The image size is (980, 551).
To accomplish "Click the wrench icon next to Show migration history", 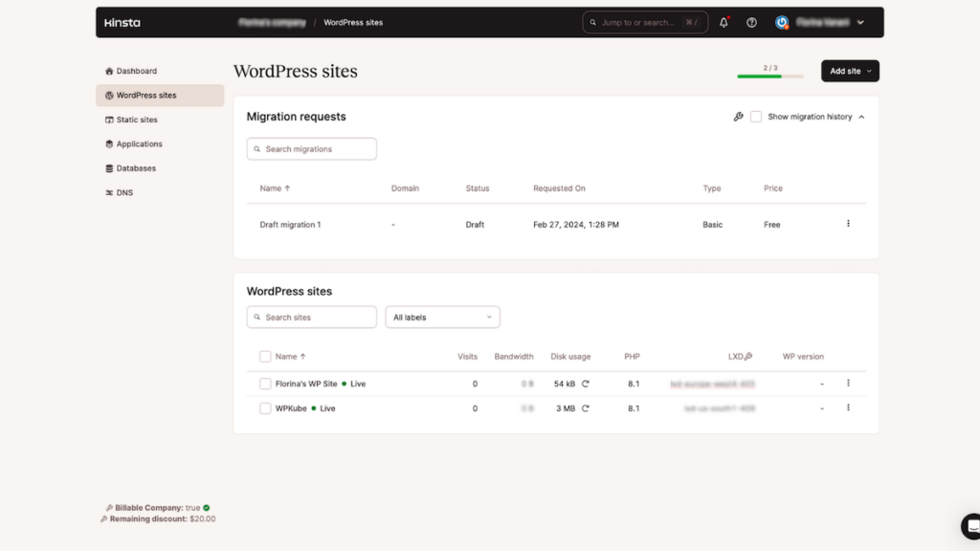I will tap(738, 117).
